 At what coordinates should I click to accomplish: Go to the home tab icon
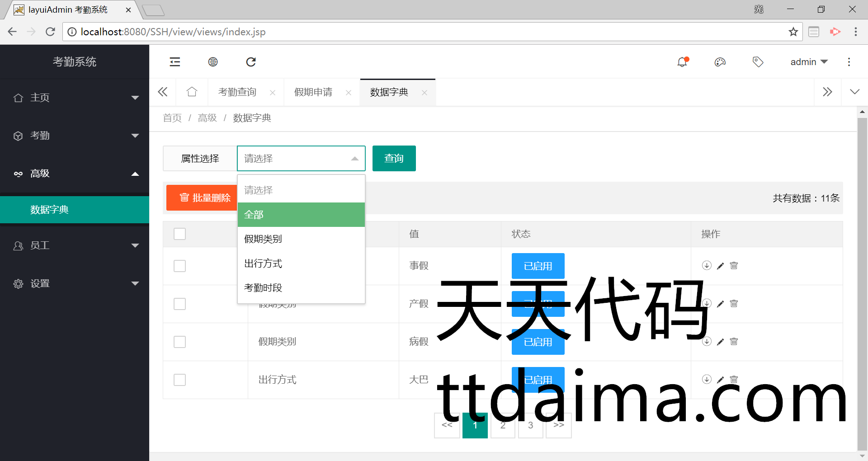[x=192, y=92]
